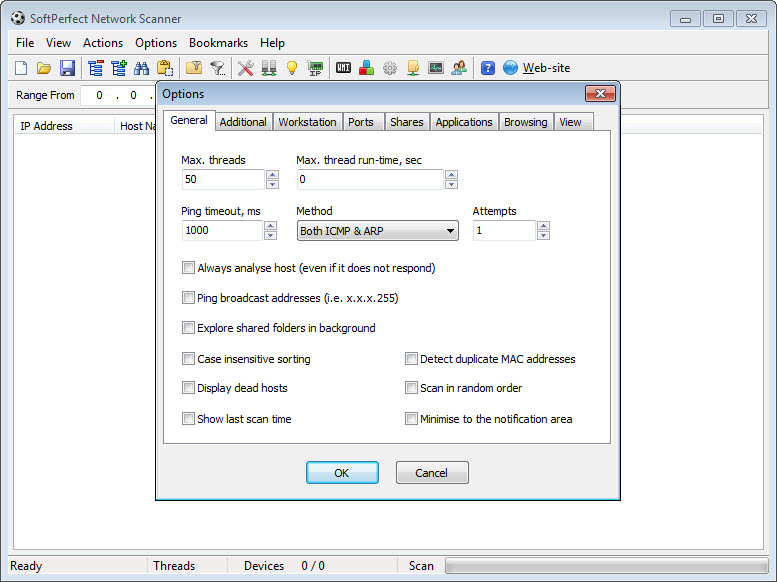
Task: Click the shared folder network icon
Action: click(413, 68)
